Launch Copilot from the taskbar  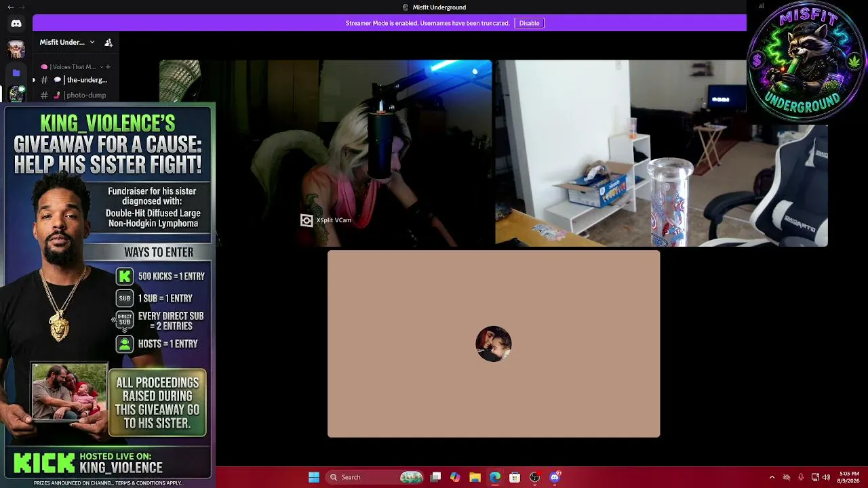455,477
